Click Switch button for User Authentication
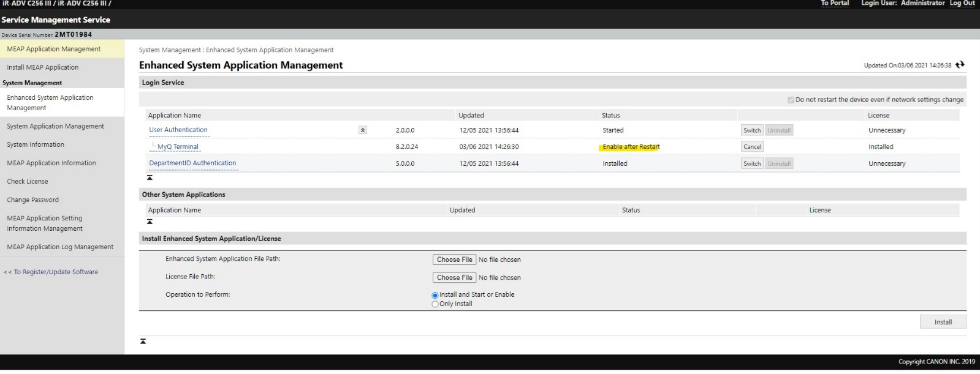This screenshot has height=374, width=980. 752,130
